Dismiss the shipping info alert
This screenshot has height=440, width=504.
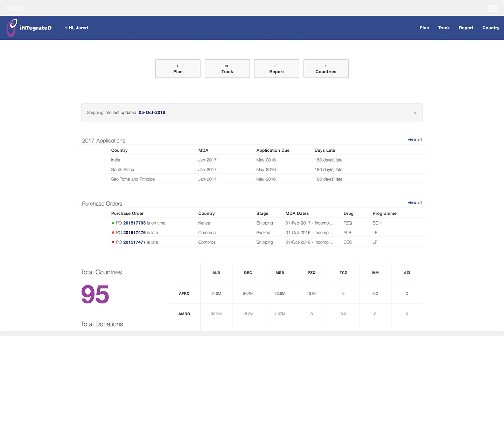pyautogui.click(x=415, y=113)
